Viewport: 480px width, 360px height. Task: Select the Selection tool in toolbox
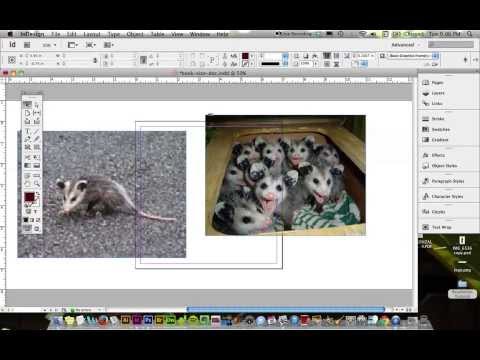(27, 105)
